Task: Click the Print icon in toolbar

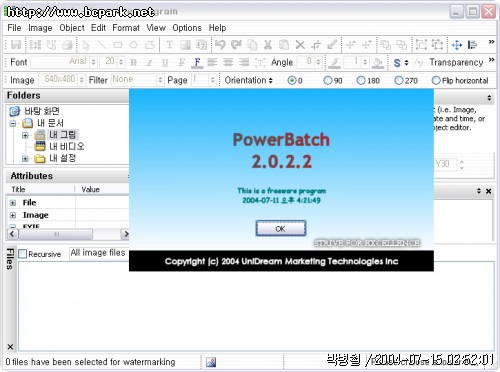Action: (68, 45)
